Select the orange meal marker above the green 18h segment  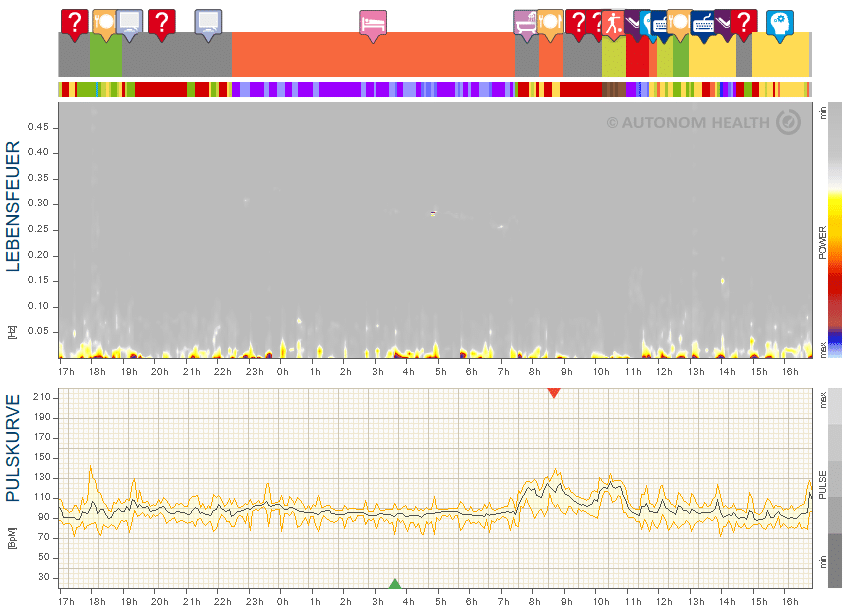click(104, 24)
